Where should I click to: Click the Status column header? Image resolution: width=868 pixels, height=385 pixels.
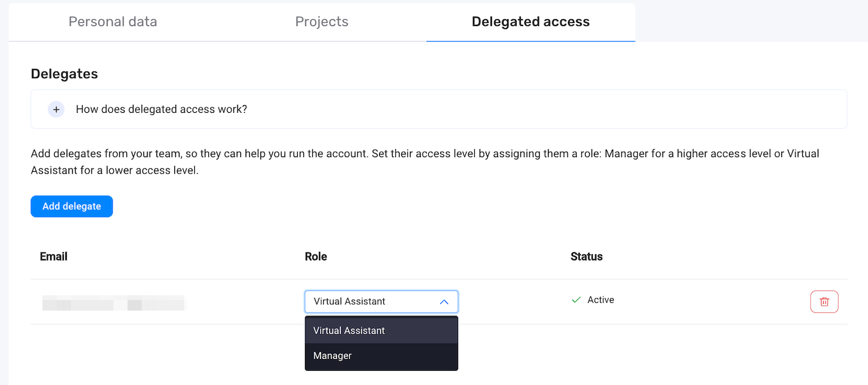pyautogui.click(x=586, y=256)
